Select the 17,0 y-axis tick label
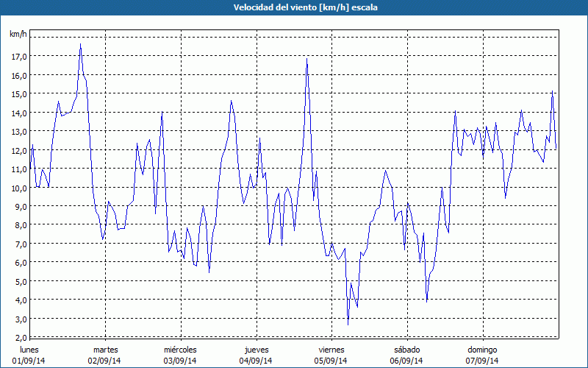This screenshot has width=588, height=368. (19, 56)
